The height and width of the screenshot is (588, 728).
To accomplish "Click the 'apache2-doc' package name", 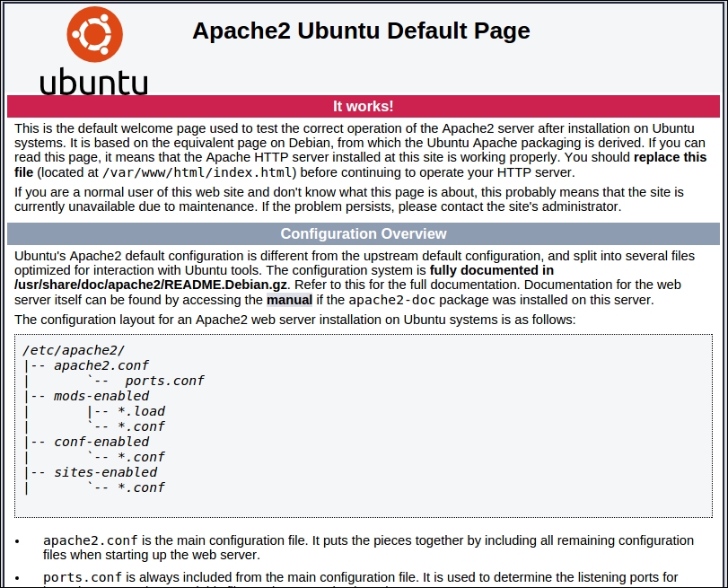I will coord(392,300).
